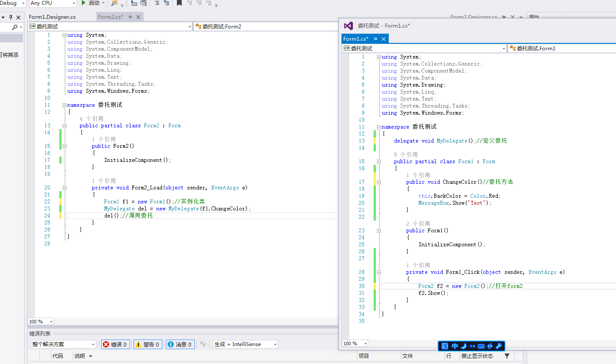616x364 pixels.
Task: Switch to the Form1.Designer.cs tab
Action: 52,17
